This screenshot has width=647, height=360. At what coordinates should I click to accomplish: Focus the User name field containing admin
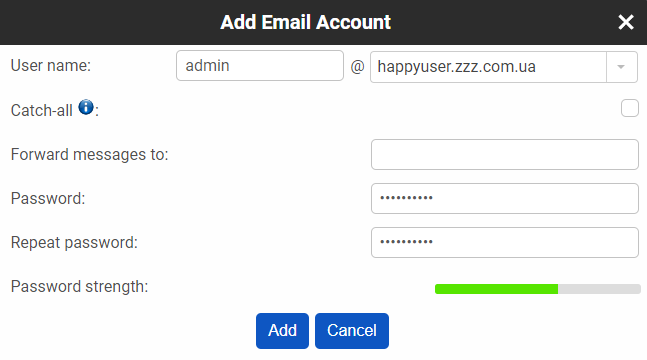(x=260, y=66)
